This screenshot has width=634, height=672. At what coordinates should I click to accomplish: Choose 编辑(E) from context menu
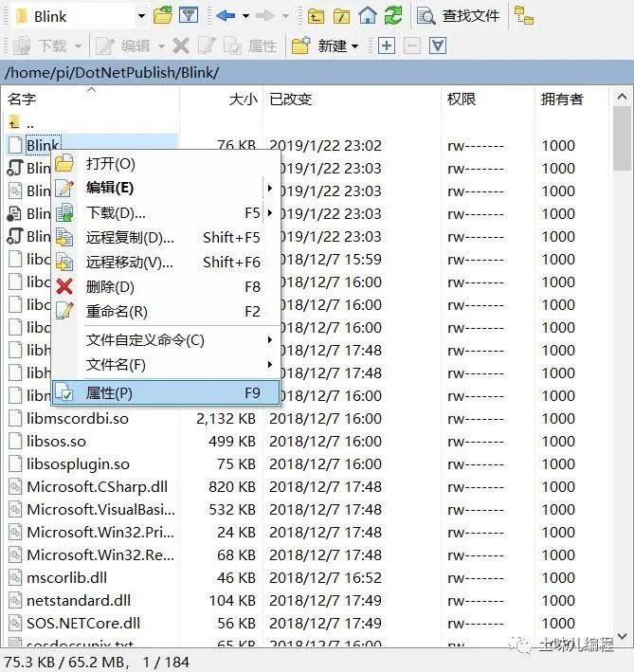[166, 188]
